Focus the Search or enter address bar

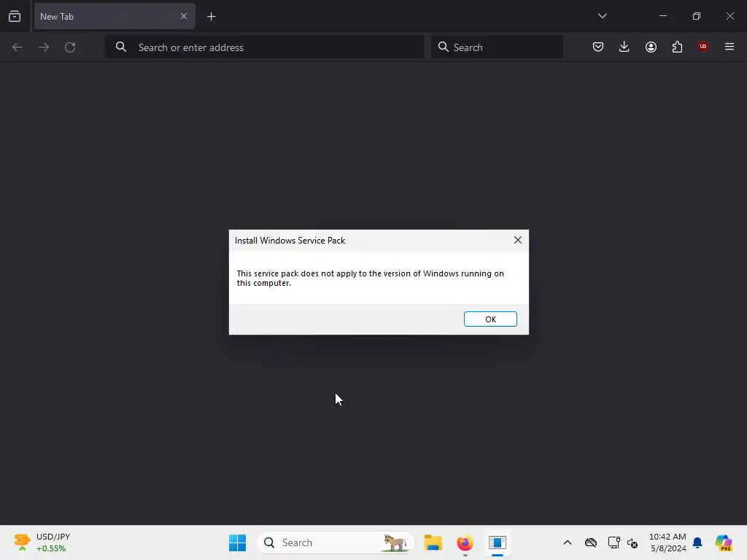click(x=265, y=47)
